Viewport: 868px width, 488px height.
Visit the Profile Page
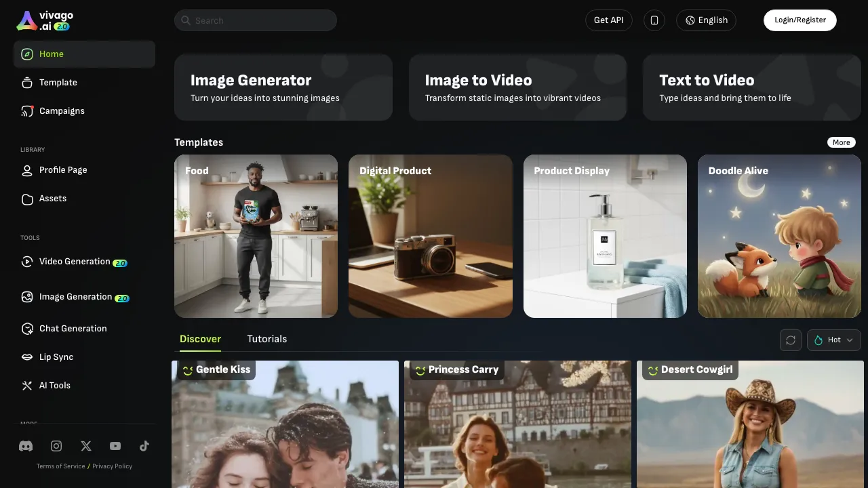click(x=63, y=170)
